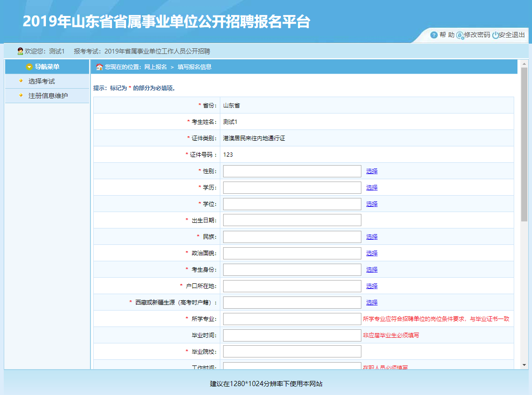Collapse the 导航菜单 arrow icon
532x395 pixels.
pyautogui.click(x=29, y=67)
